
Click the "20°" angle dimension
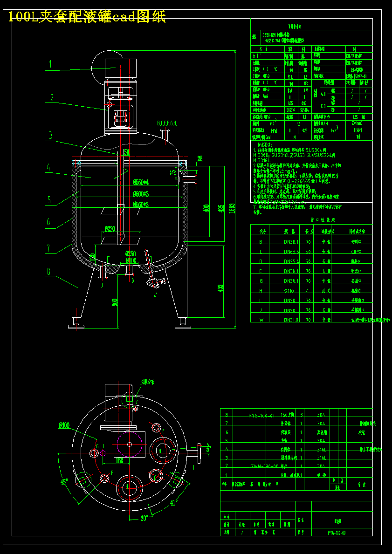[144, 518]
